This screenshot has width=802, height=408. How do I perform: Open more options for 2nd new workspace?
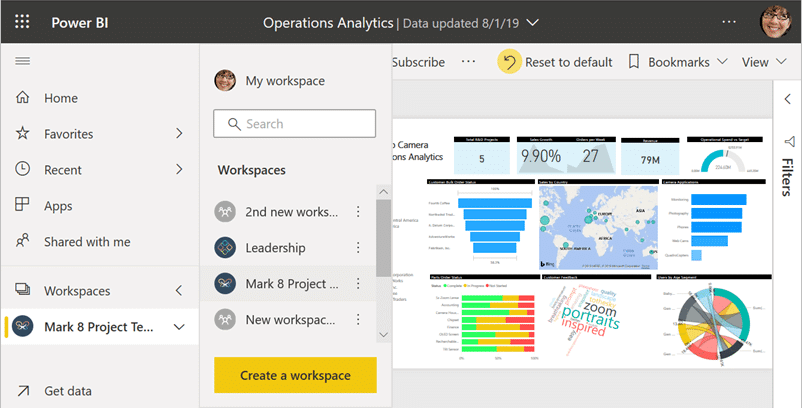point(358,212)
